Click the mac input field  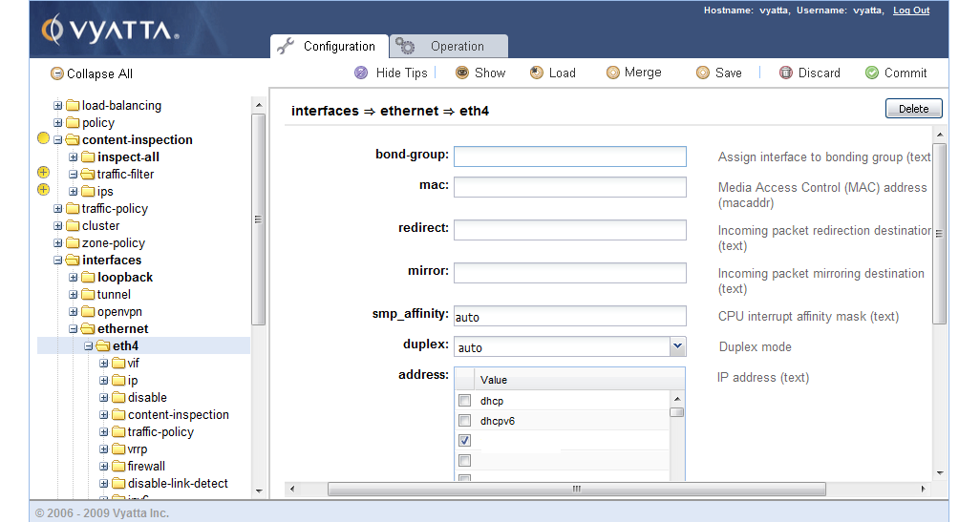click(570, 187)
